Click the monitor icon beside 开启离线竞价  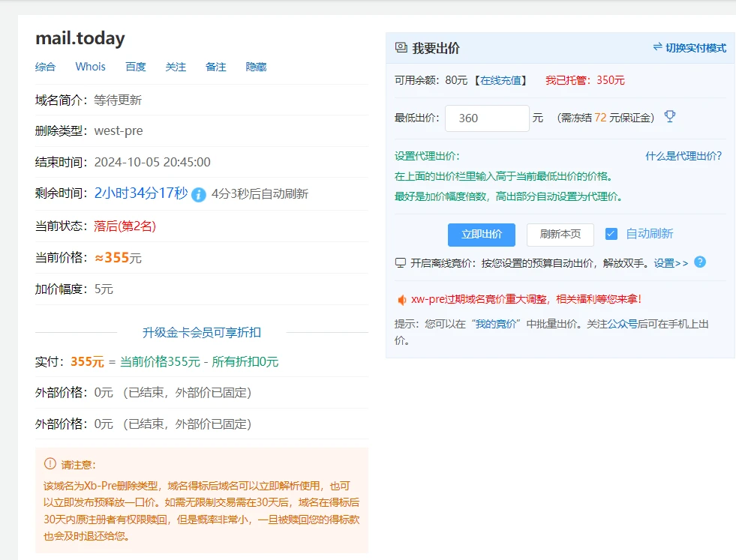(x=401, y=263)
